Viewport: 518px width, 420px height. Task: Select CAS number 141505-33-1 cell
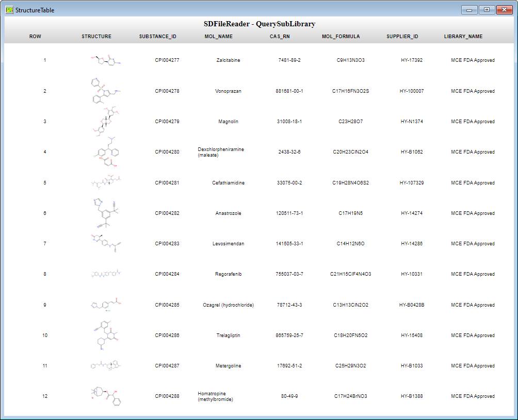289,244
